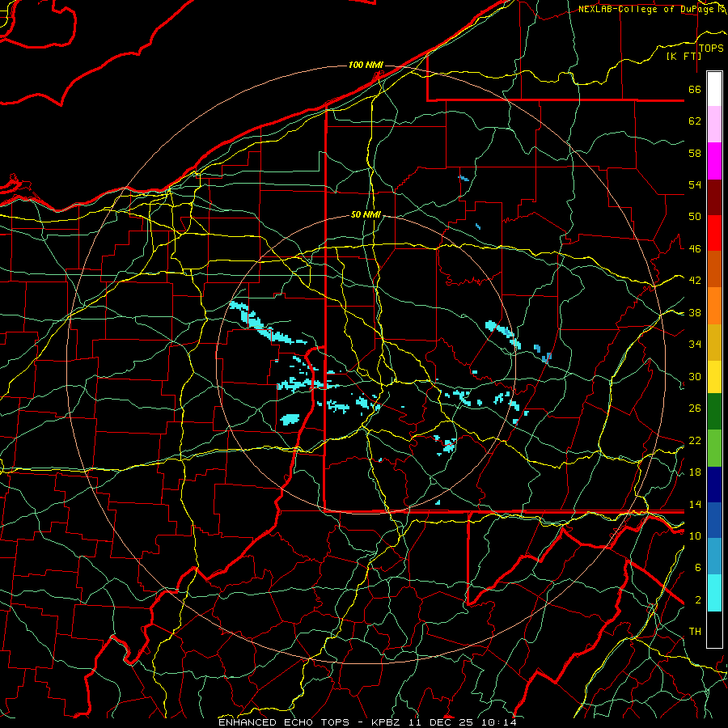The height and width of the screenshot is (728, 728).
Task: Click the light pink legend swatch
Action: 714,125
